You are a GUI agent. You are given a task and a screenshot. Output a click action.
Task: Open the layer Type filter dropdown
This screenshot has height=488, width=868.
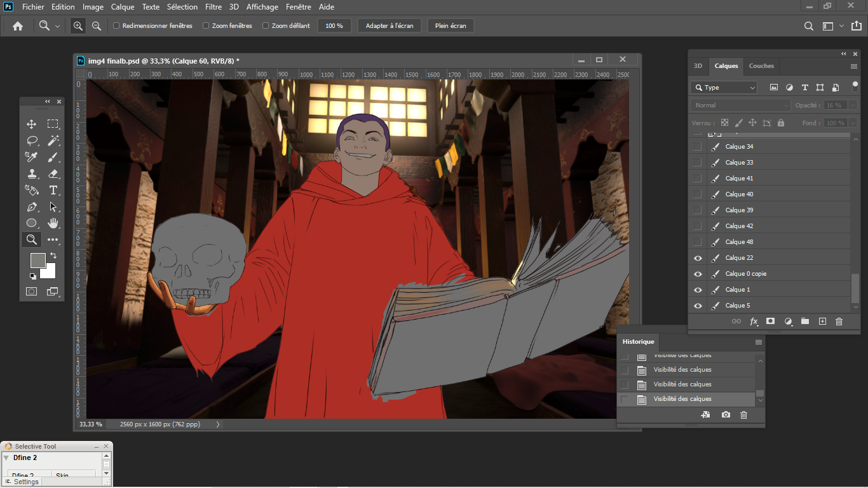[x=724, y=88]
